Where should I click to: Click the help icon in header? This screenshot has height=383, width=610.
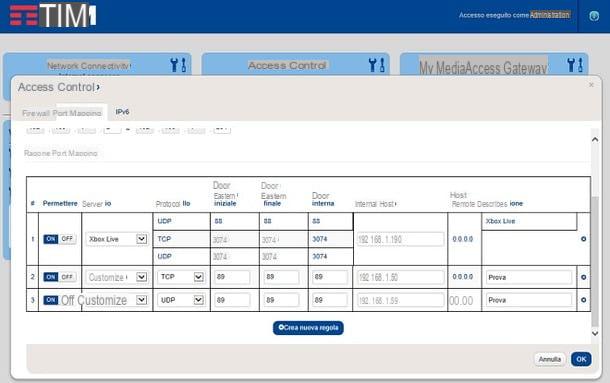coord(594,16)
